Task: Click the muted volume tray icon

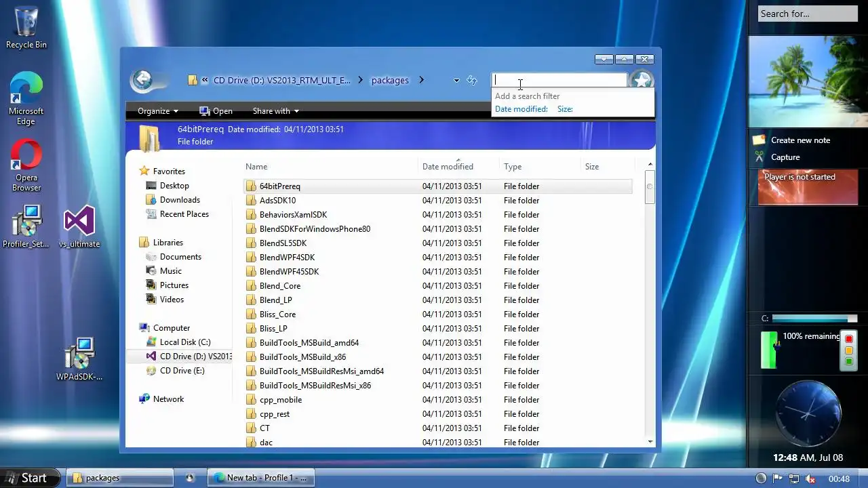Action: coord(810,479)
